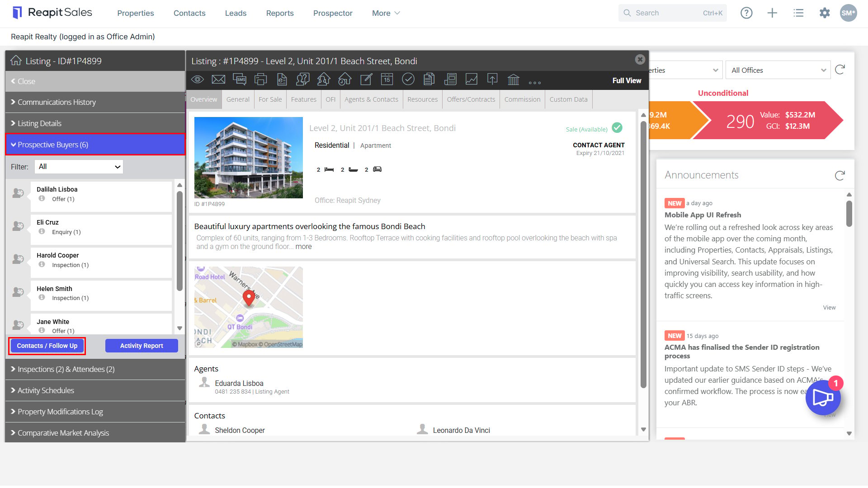Viewport: 868px width, 488px height.
Task: Open the SMS message icon
Action: [240, 80]
